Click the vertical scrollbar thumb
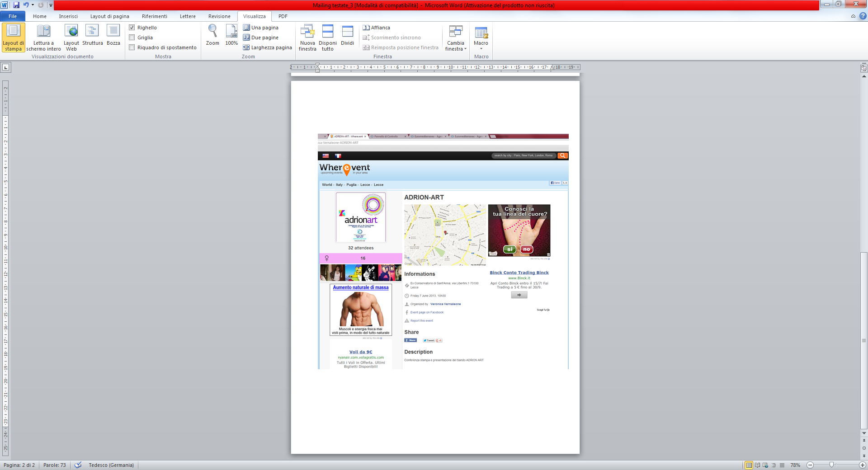868x470 pixels. click(864, 340)
